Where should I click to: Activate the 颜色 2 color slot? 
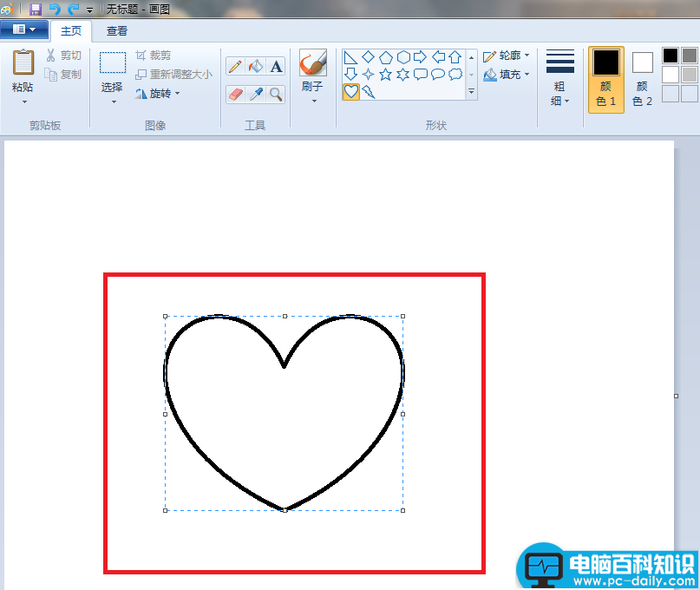(x=642, y=79)
